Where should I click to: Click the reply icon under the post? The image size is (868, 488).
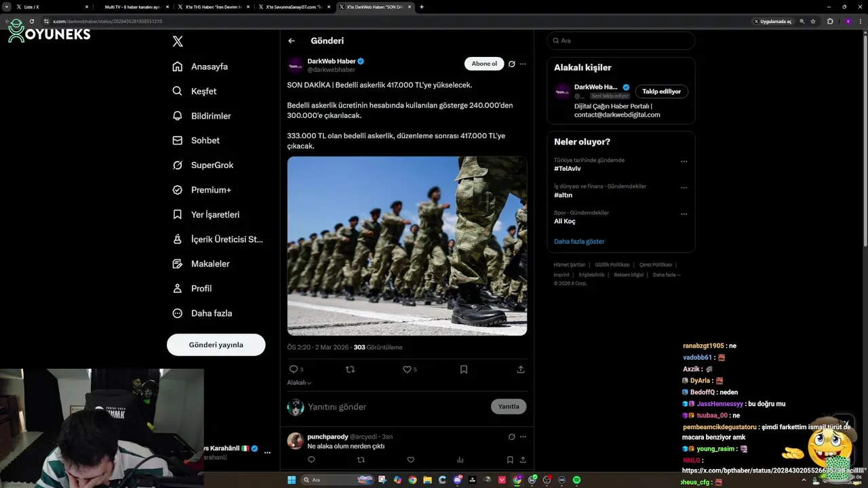click(294, 369)
